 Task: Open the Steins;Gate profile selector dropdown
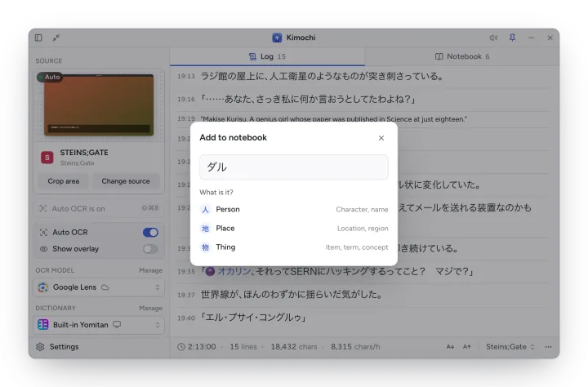(x=510, y=347)
